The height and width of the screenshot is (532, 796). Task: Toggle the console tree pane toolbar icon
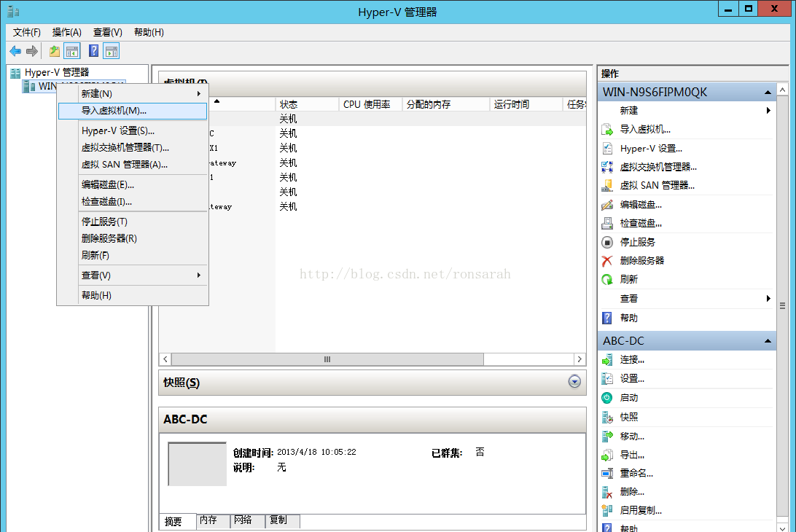(x=72, y=51)
